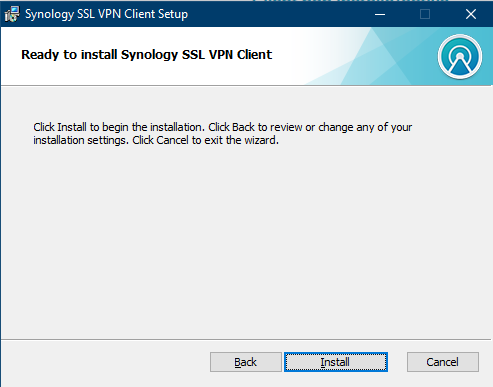Click the Install button
493x387 pixels.
coord(336,362)
